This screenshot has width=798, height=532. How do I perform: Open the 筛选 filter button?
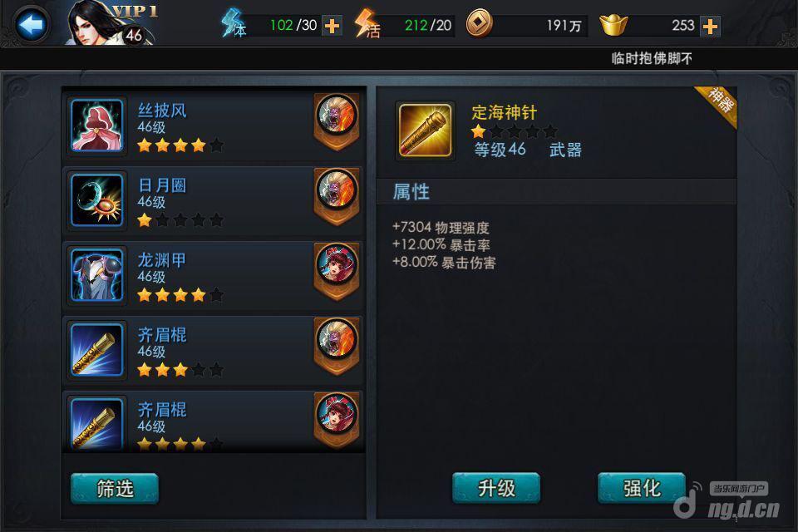click(115, 488)
